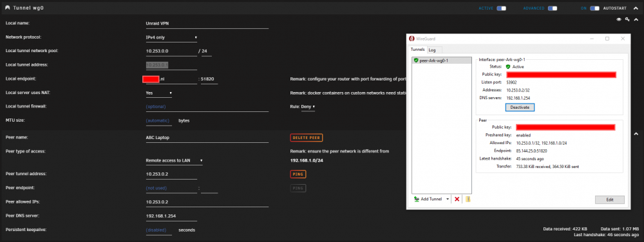Open Local server uses NAT dropdown
Image resolution: width=644 pixels, height=242 pixels.
(x=159, y=93)
